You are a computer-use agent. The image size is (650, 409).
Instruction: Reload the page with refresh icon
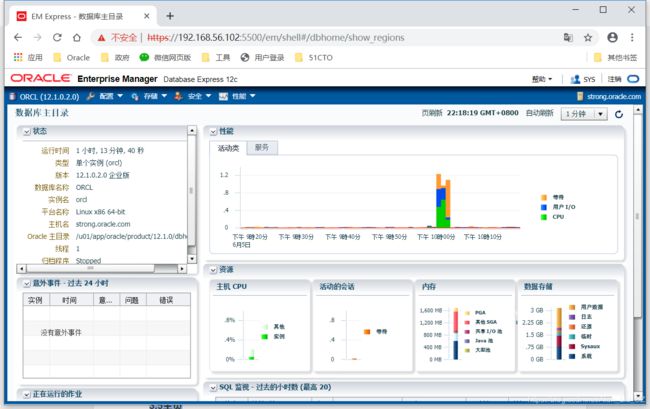(x=57, y=37)
